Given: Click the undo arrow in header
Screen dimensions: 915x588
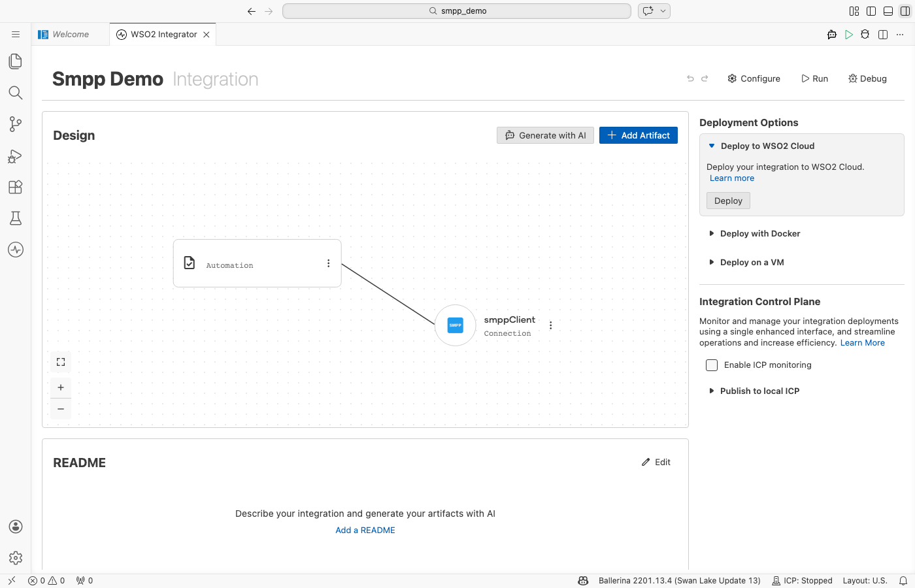Looking at the screenshot, I should click(x=690, y=78).
